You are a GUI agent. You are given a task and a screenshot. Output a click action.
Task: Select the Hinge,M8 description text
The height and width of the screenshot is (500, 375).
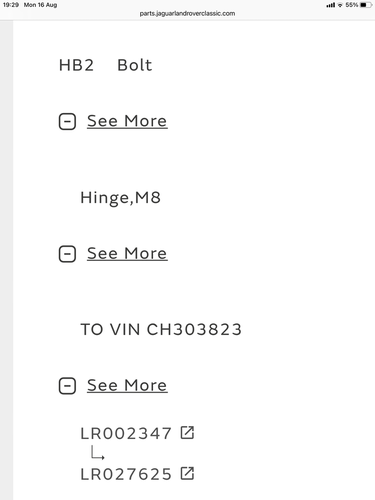121,198
